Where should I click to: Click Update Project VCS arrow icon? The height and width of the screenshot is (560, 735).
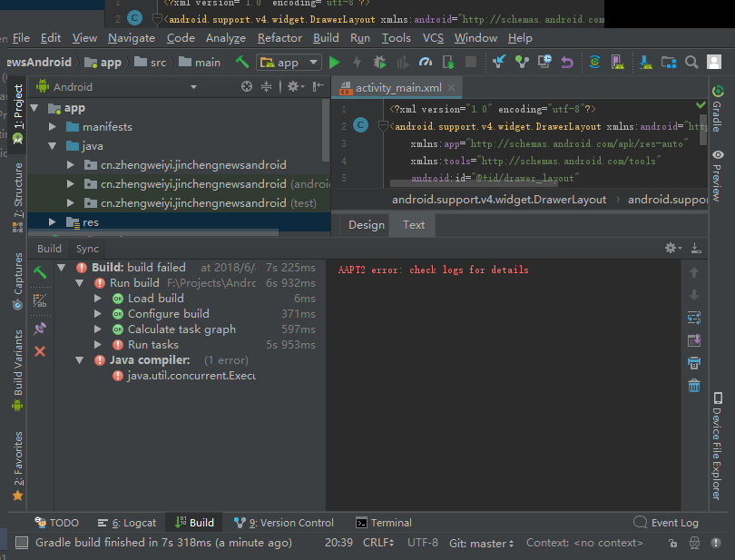499,62
